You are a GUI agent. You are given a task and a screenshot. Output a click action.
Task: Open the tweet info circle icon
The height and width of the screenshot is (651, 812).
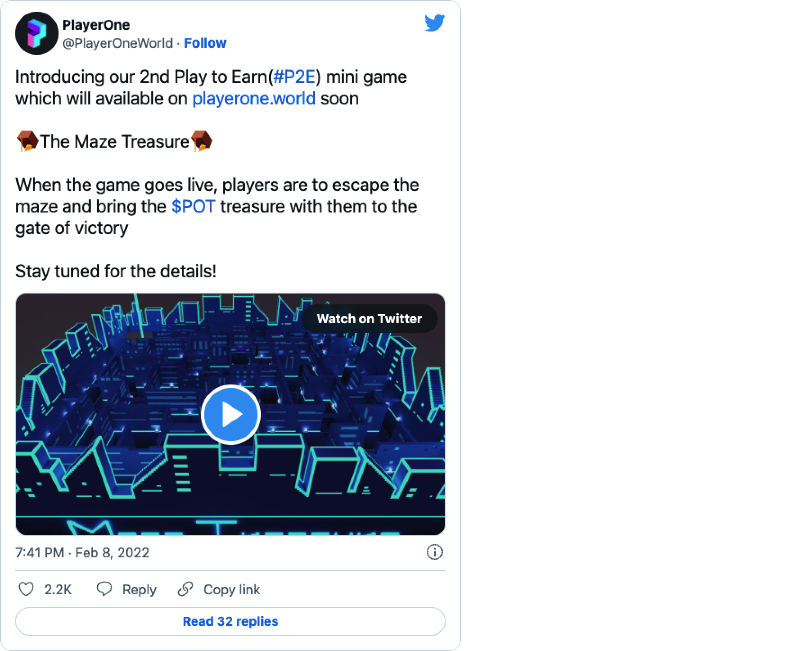pos(434,552)
